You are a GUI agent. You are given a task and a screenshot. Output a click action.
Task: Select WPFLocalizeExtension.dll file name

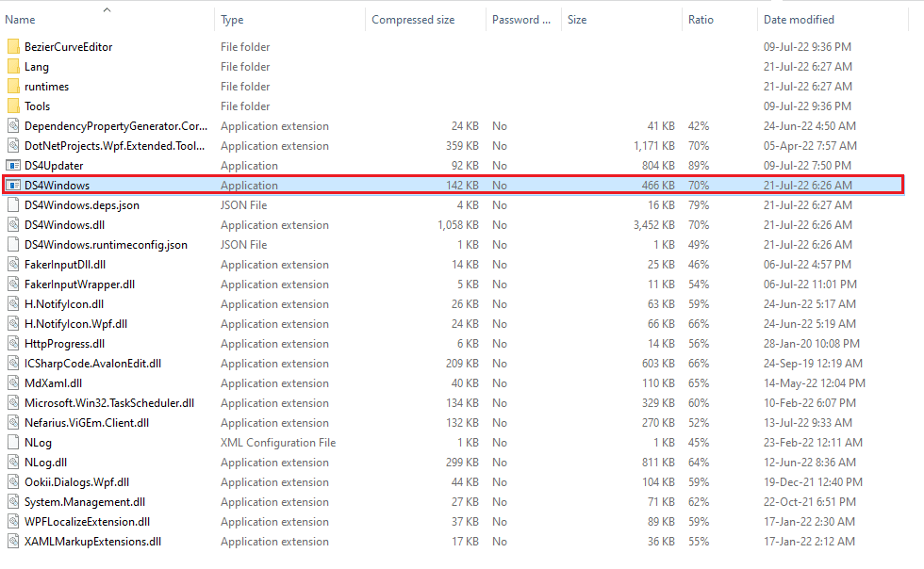87,522
